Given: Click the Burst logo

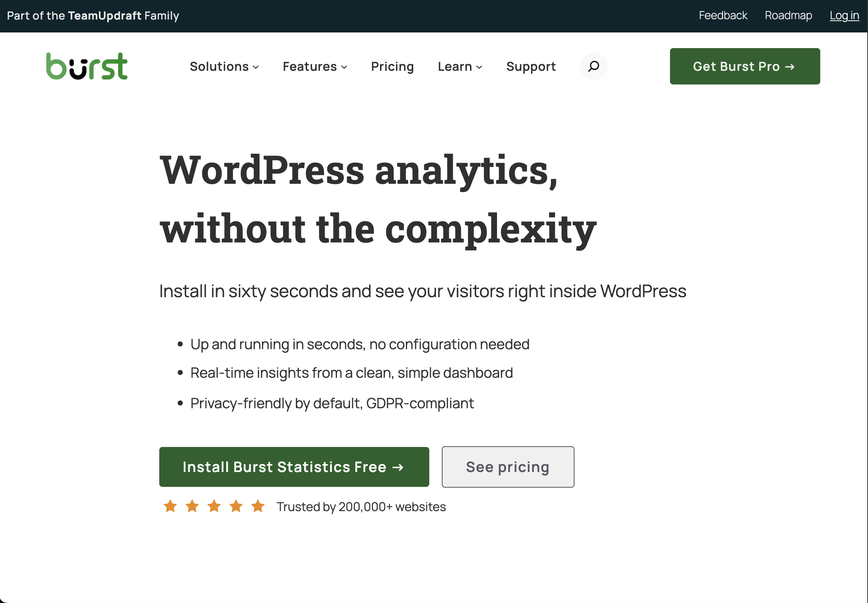Looking at the screenshot, I should pos(87,66).
